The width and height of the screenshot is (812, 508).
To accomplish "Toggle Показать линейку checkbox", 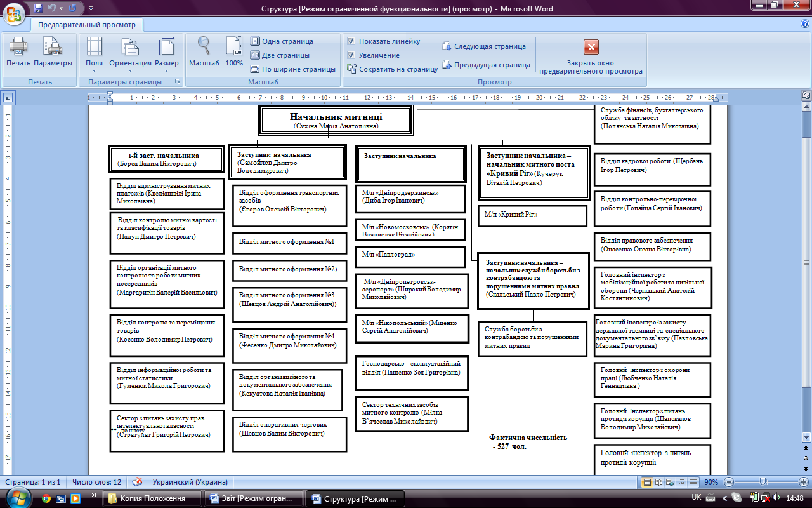I will 351,41.
